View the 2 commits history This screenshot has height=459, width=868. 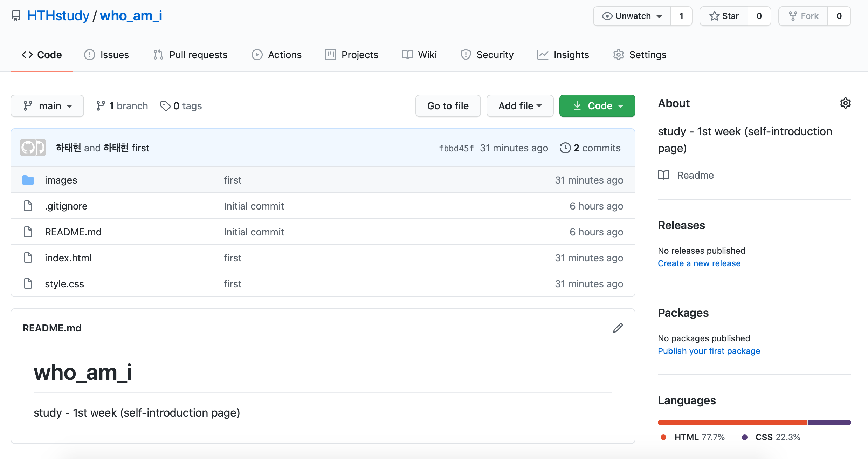click(590, 148)
